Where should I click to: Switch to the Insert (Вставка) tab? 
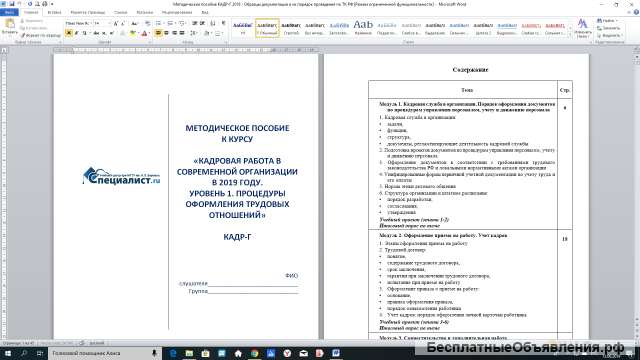coord(54,12)
